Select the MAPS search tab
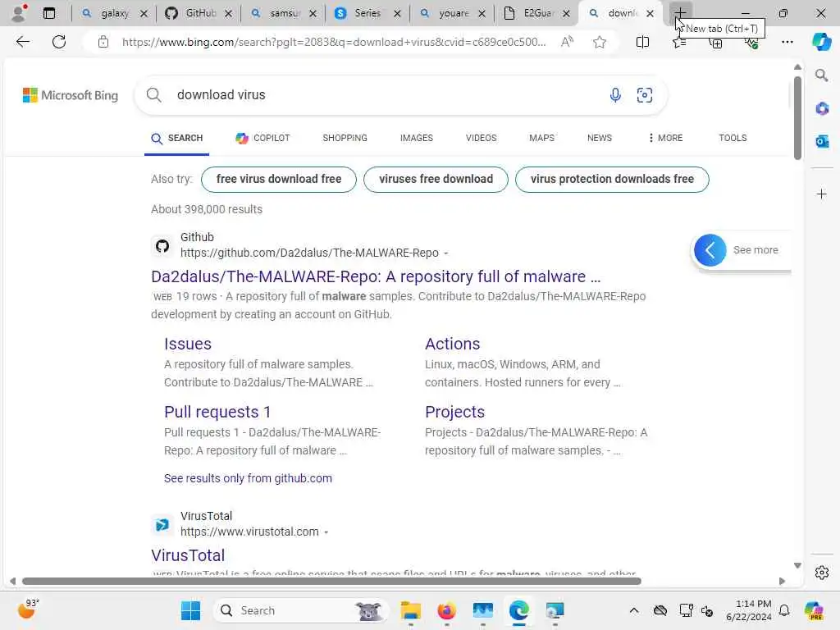This screenshot has width=840, height=630. coord(541,138)
